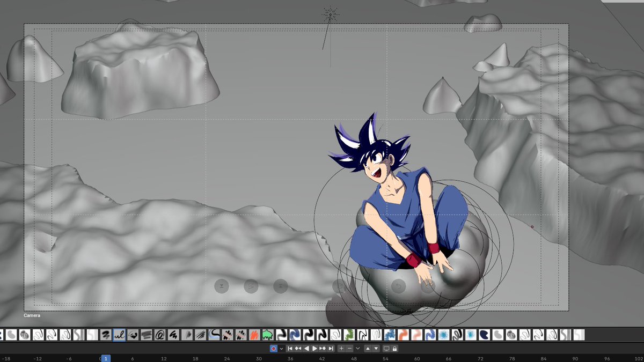Toggle the padlock lock icon
Screen dimensions: 644x362
[x=394, y=349]
